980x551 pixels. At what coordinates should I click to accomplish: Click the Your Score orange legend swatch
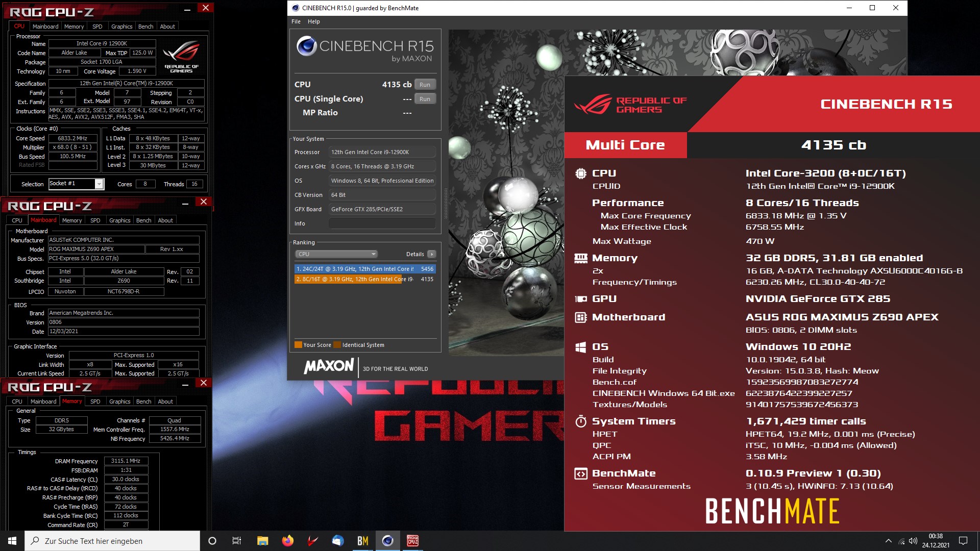coord(299,345)
